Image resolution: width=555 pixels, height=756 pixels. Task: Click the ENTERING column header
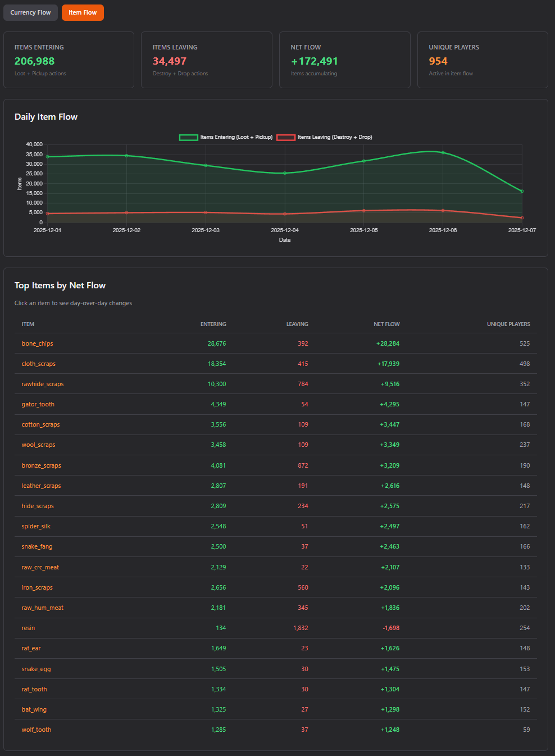pos(213,324)
